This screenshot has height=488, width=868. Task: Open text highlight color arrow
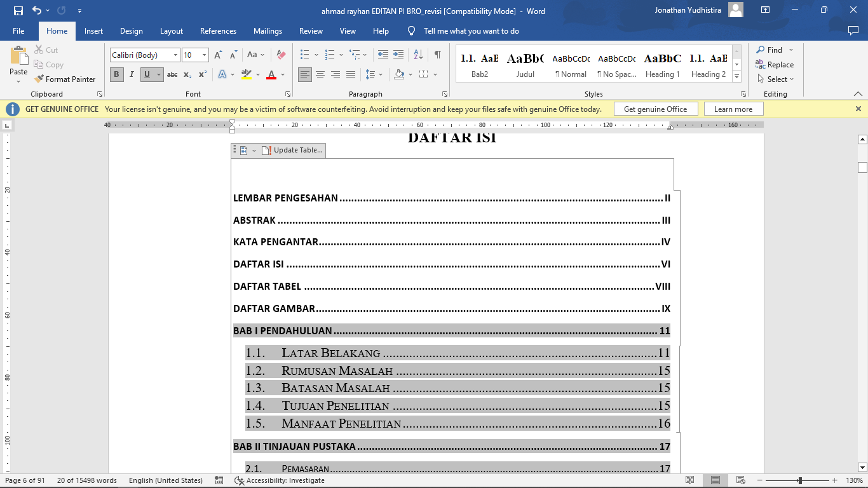click(x=258, y=74)
